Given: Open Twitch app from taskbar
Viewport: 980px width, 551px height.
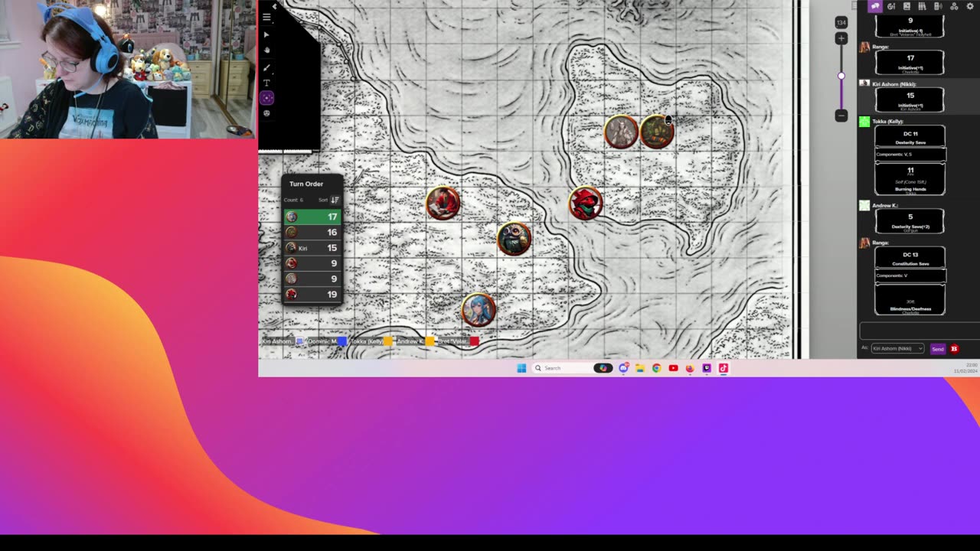Looking at the screenshot, I should (707, 368).
